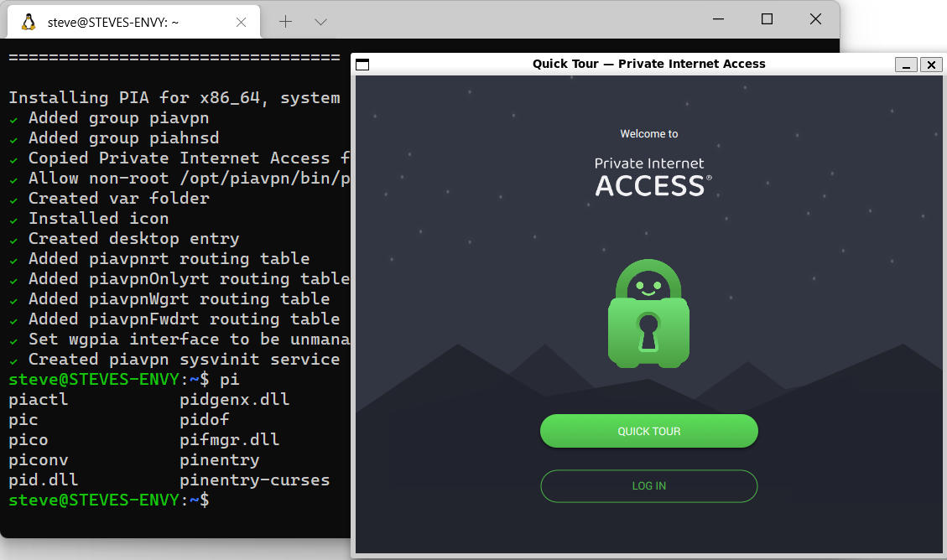Close the terminal window

coord(815,18)
